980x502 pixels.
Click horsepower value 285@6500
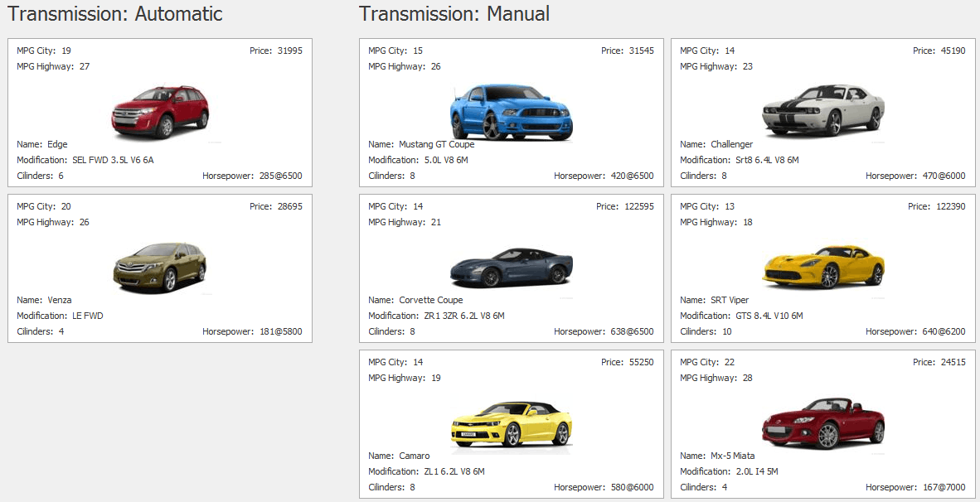(x=280, y=176)
